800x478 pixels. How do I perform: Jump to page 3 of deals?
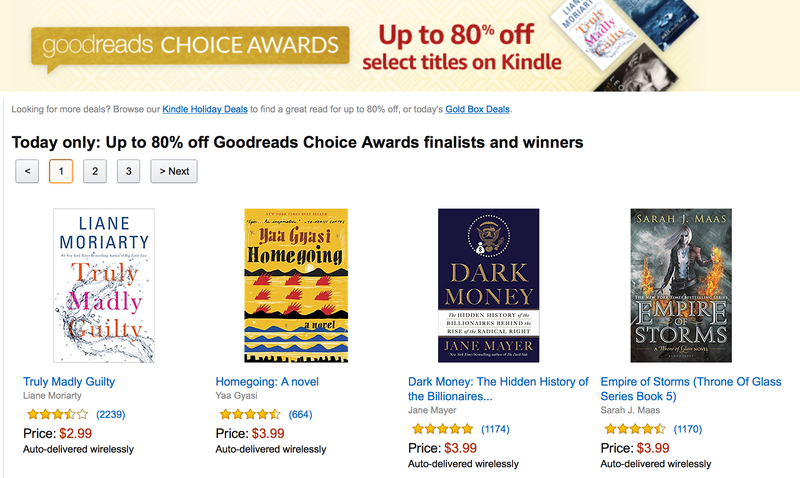point(128,171)
